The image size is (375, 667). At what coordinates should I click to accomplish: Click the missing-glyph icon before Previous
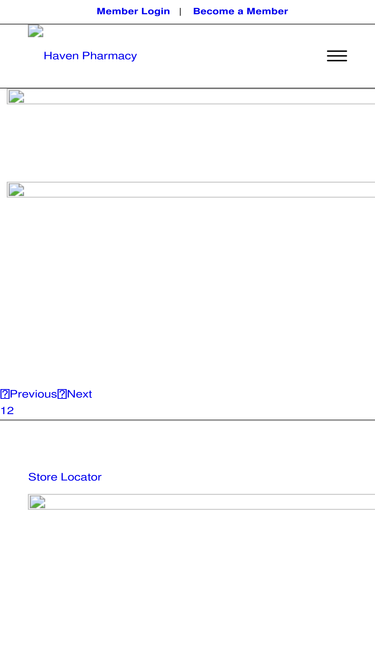point(5,394)
